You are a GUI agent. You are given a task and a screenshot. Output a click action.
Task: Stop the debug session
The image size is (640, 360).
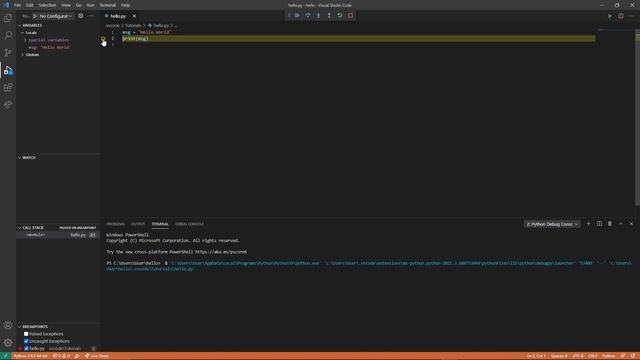(350, 16)
